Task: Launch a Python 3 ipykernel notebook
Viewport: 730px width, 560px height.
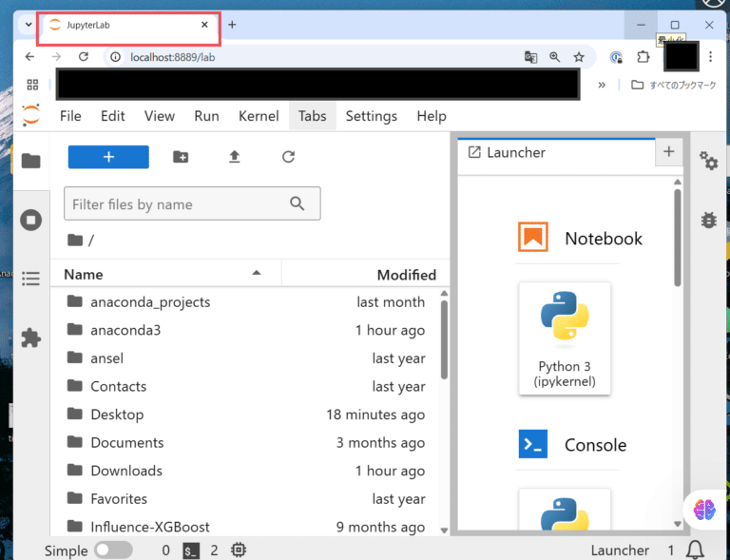Action: click(x=565, y=338)
